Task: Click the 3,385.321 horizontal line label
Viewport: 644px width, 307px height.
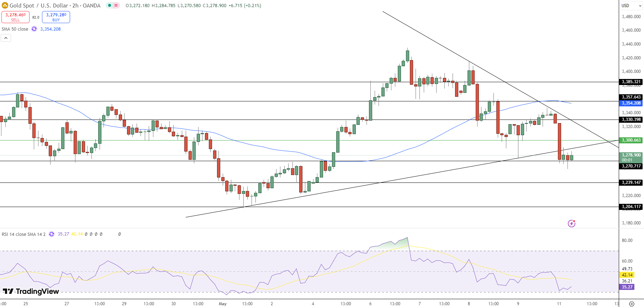Action: pyautogui.click(x=631, y=82)
